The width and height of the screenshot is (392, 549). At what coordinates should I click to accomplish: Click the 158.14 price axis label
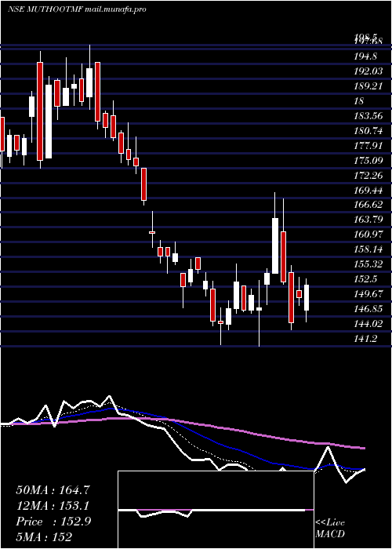click(x=368, y=250)
